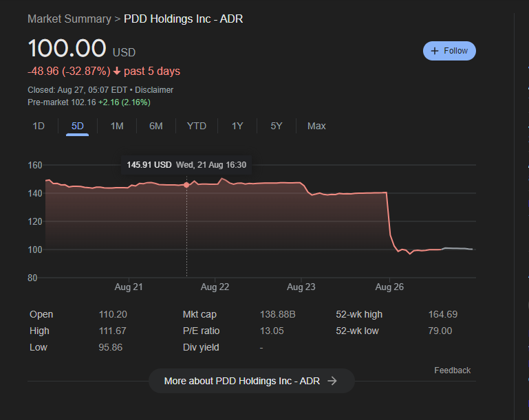This screenshot has height=420, width=529.
Task: Click the Follow button
Action: (449, 51)
